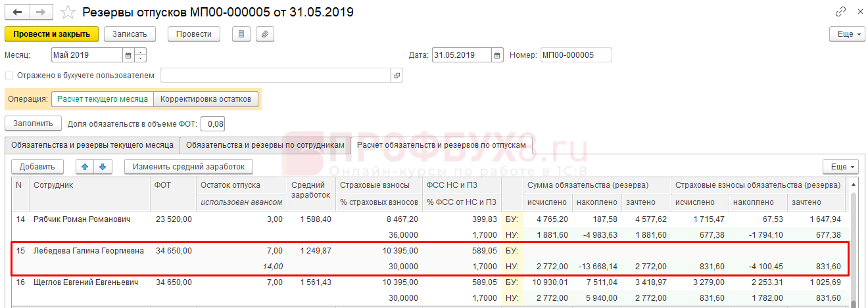Select the накоплено value -13 668,14
Screen dimensions: 868x308
coord(597,267)
